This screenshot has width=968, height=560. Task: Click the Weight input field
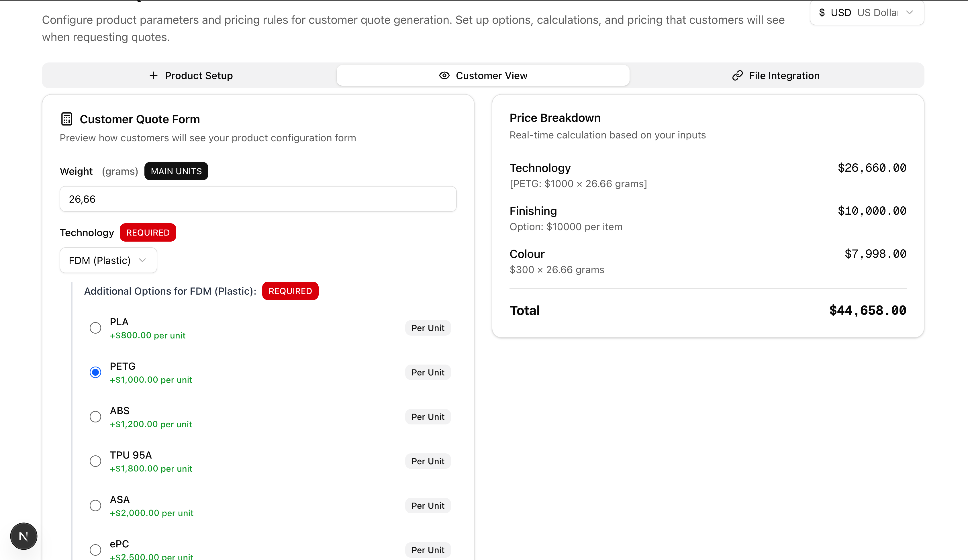tap(258, 199)
